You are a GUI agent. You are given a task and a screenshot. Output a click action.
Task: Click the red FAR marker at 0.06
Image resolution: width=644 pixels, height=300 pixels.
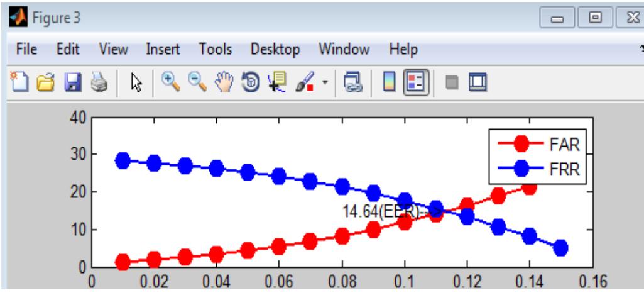point(280,247)
